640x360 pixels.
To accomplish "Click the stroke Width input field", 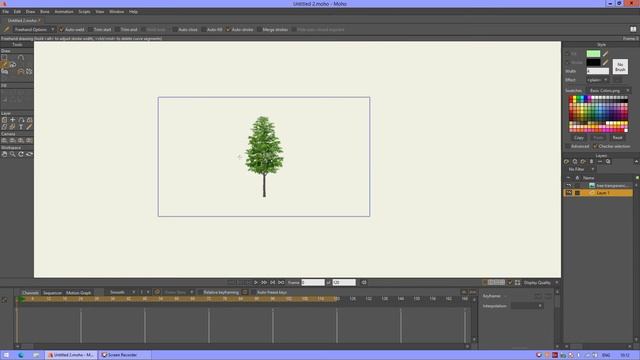I will tap(598, 71).
